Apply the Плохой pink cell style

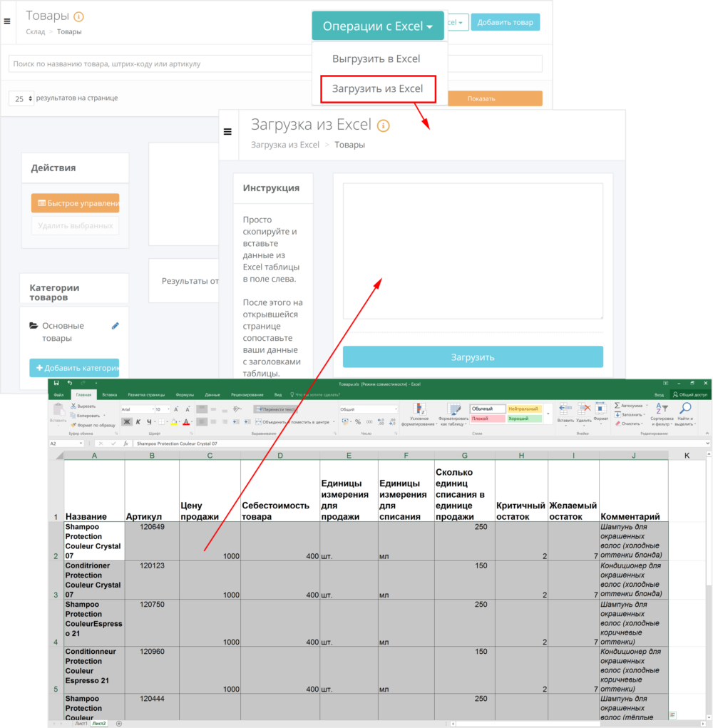488,419
